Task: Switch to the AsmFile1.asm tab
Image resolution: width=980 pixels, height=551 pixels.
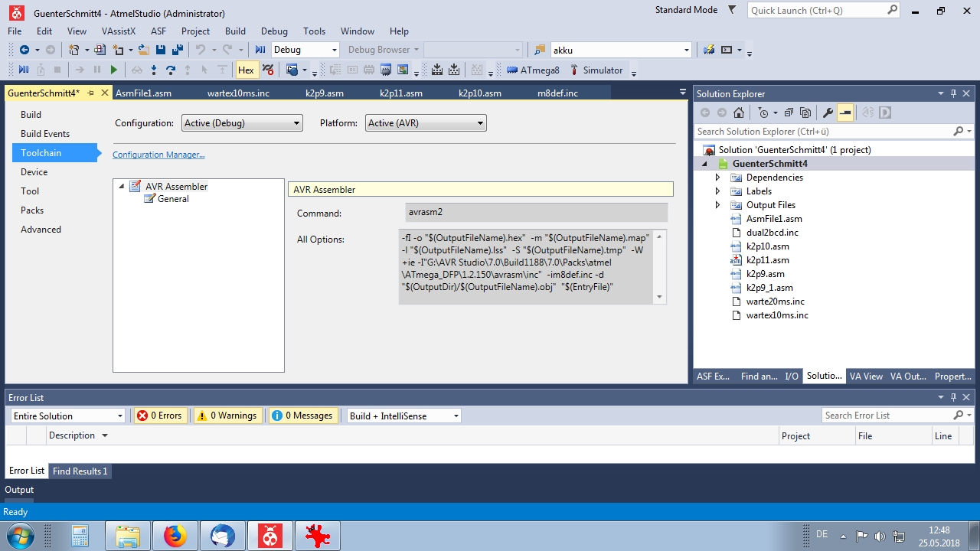Action: (143, 93)
